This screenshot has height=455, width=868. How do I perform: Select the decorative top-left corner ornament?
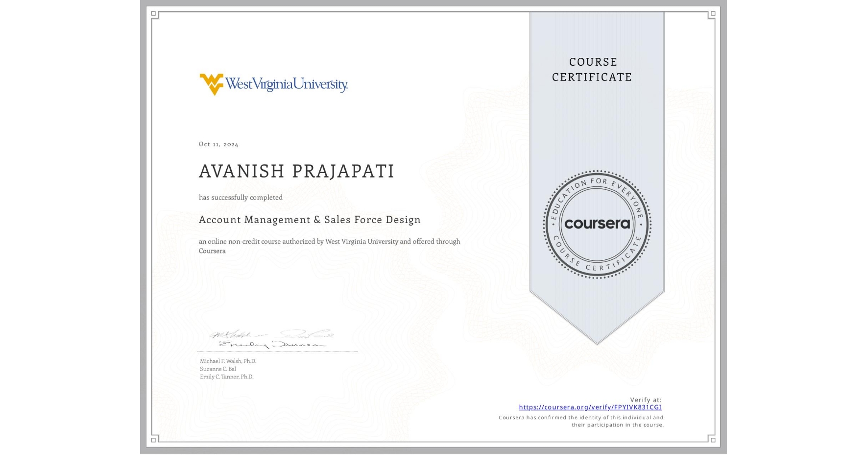[x=153, y=14]
